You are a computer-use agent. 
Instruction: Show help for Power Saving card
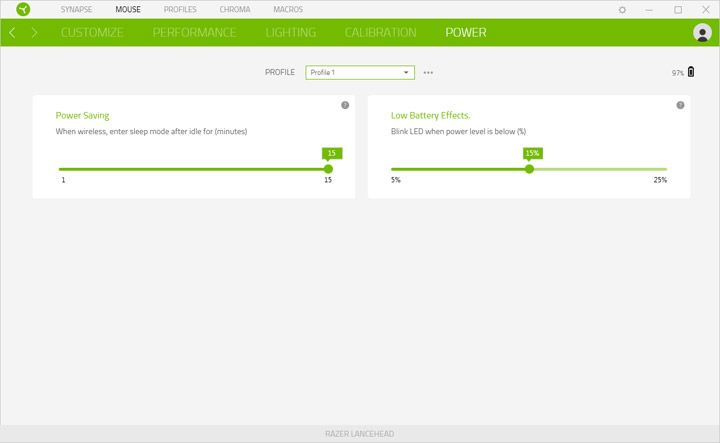[x=345, y=105]
